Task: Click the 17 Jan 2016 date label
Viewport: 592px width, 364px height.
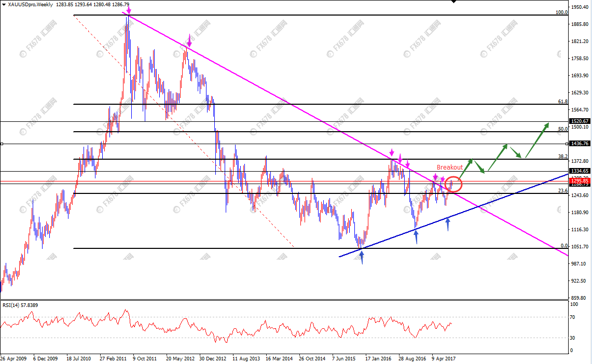Action: pyautogui.click(x=378, y=359)
